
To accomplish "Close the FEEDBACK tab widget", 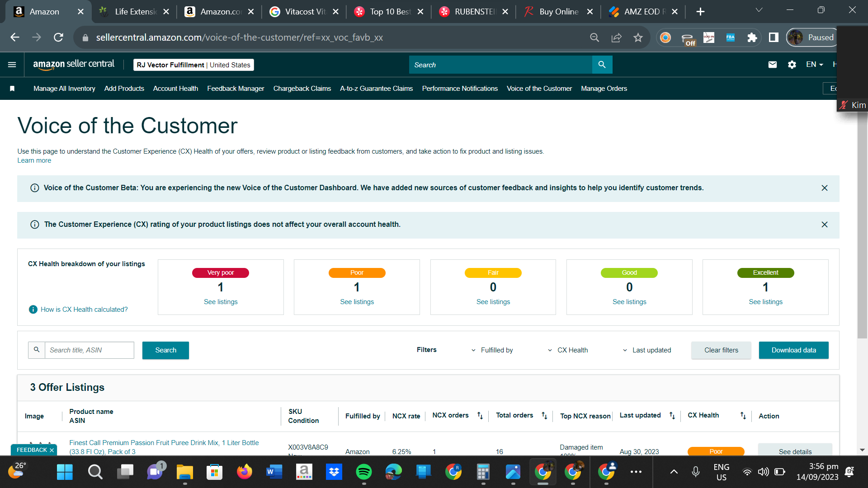I will (x=52, y=450).
